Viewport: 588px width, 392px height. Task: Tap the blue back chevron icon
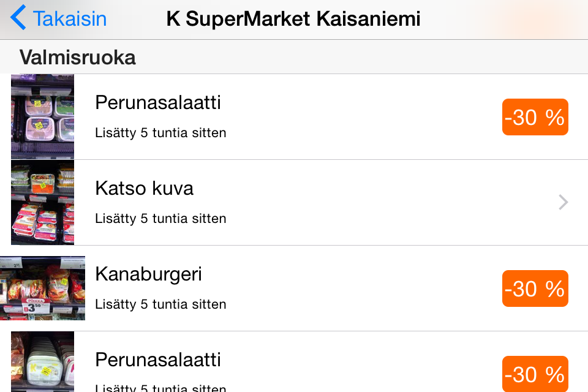click(x=18, y=18)
